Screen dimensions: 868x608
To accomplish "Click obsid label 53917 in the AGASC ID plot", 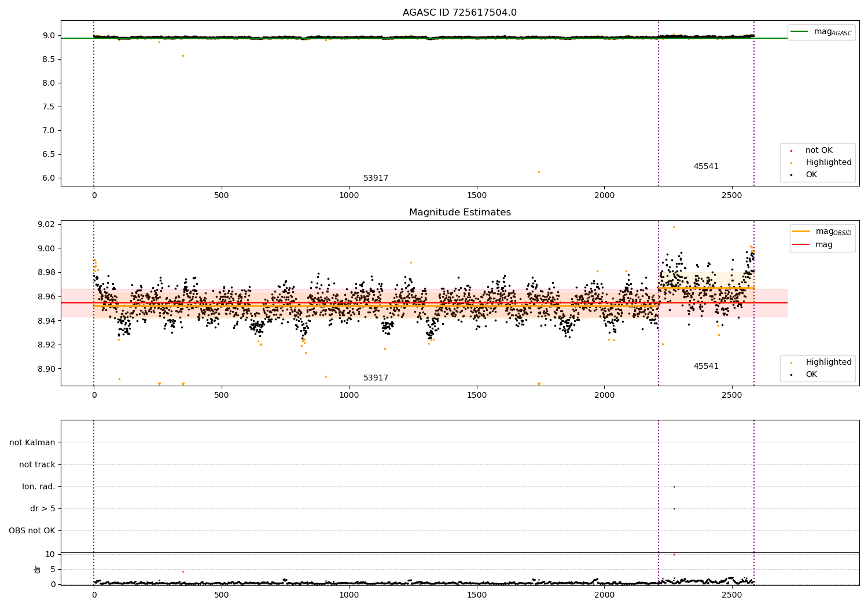I will pyautogui.click(x=376, y=178).
